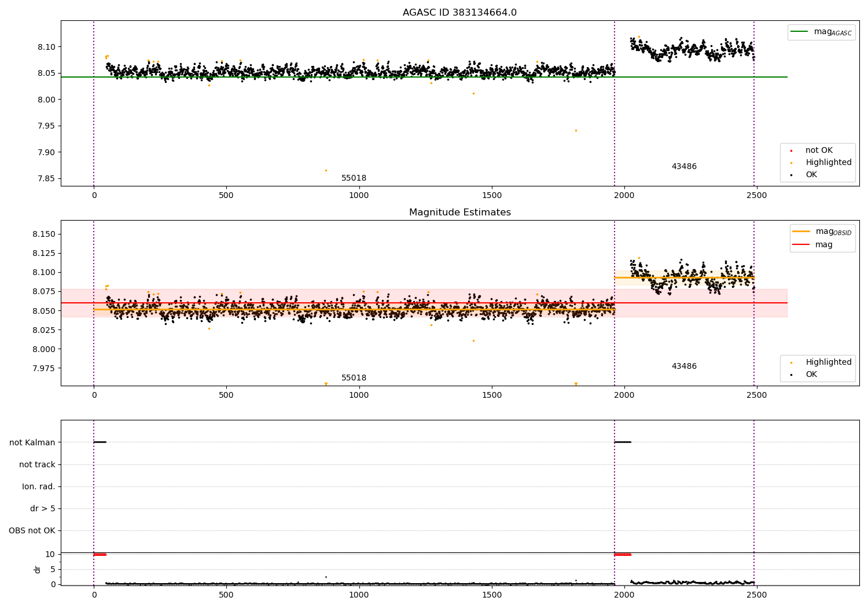Click the orange downward triangle near x=875 in middle plot

coord(326,384)
